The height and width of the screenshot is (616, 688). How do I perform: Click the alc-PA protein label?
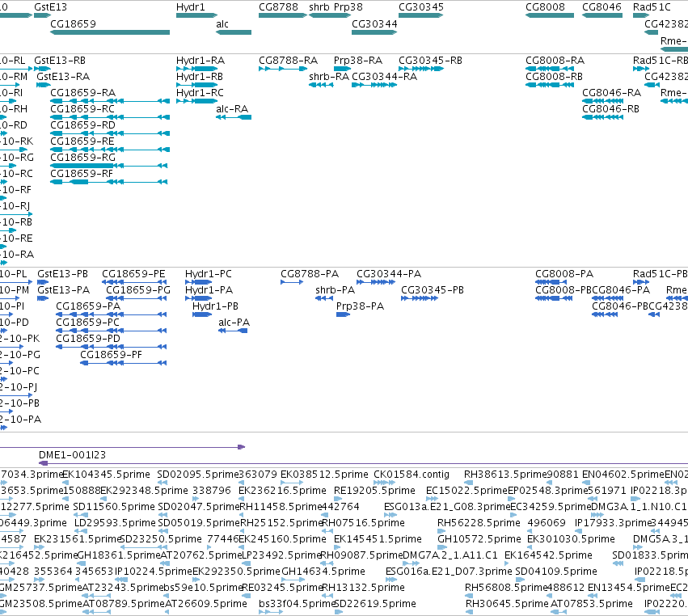234,323
